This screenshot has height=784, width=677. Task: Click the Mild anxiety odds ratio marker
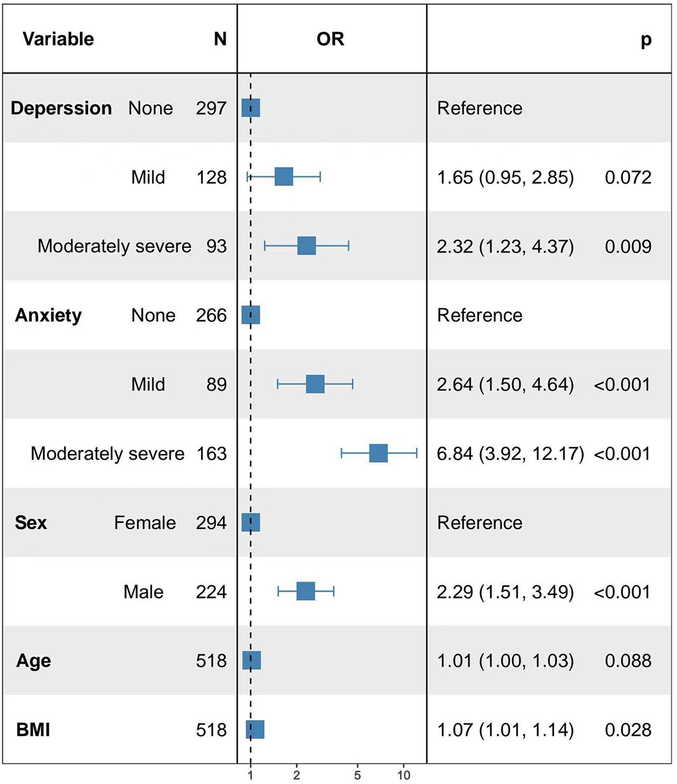(315, 384)
